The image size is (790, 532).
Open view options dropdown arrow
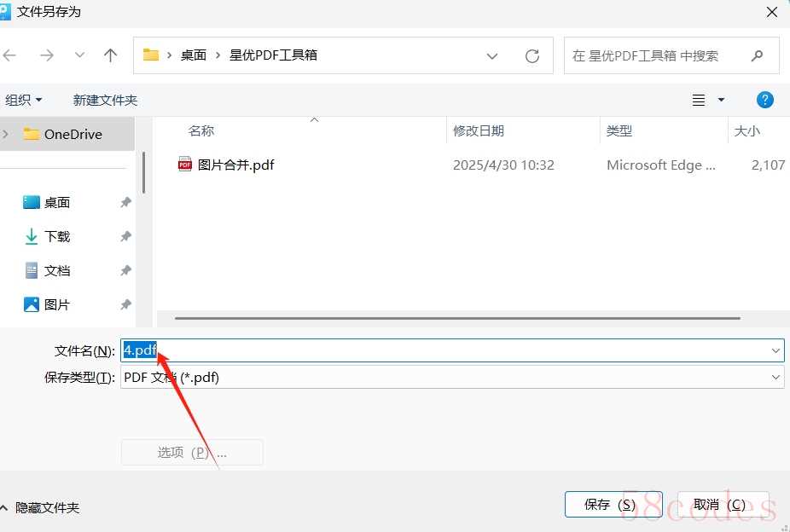coord(721,100)
